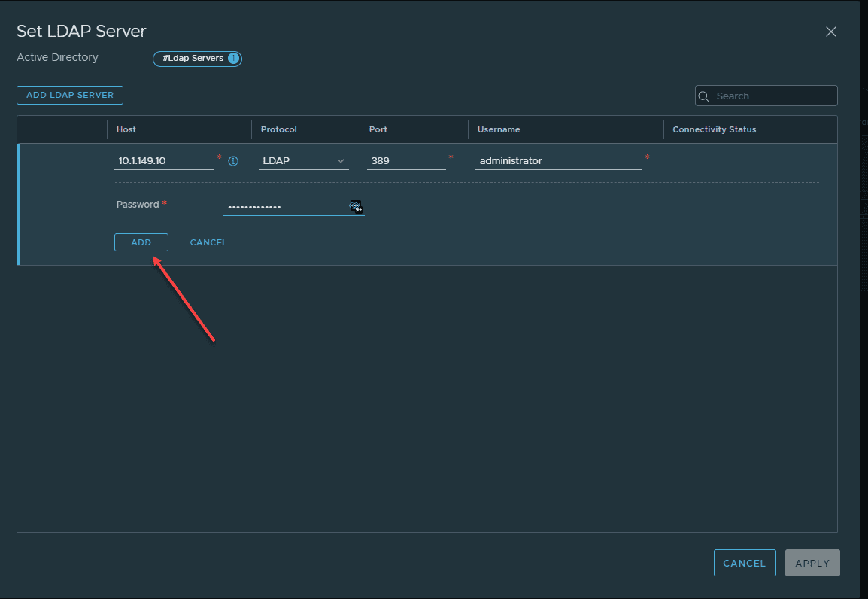Viewport: 868px width, 599px height.
Task: Click the Host column header
Action: [126, 129]
